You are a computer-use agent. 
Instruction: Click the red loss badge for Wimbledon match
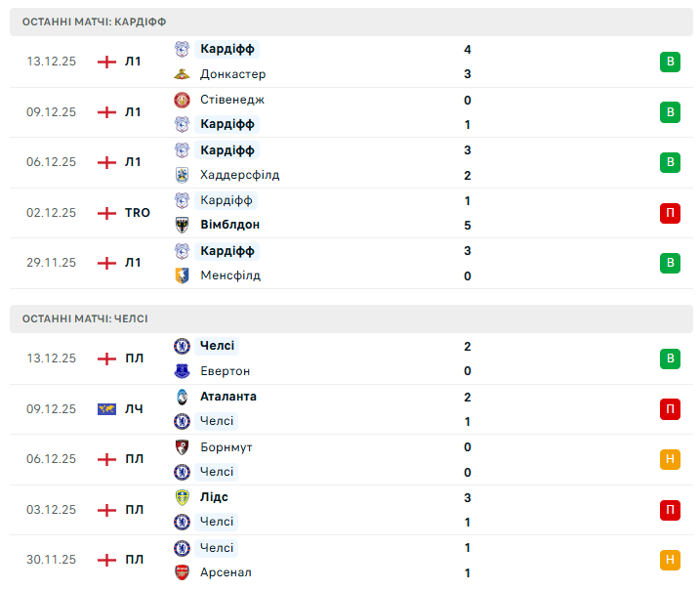click(670, 213)
